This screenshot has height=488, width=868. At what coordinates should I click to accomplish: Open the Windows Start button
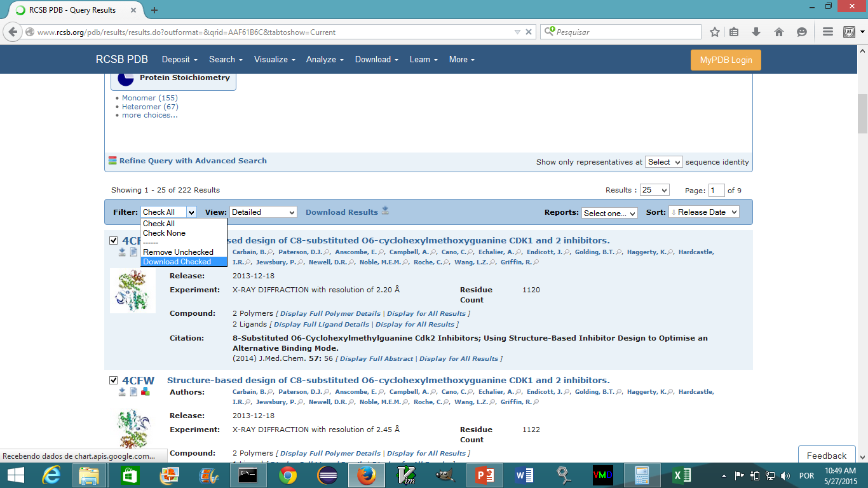coord(15,475)
